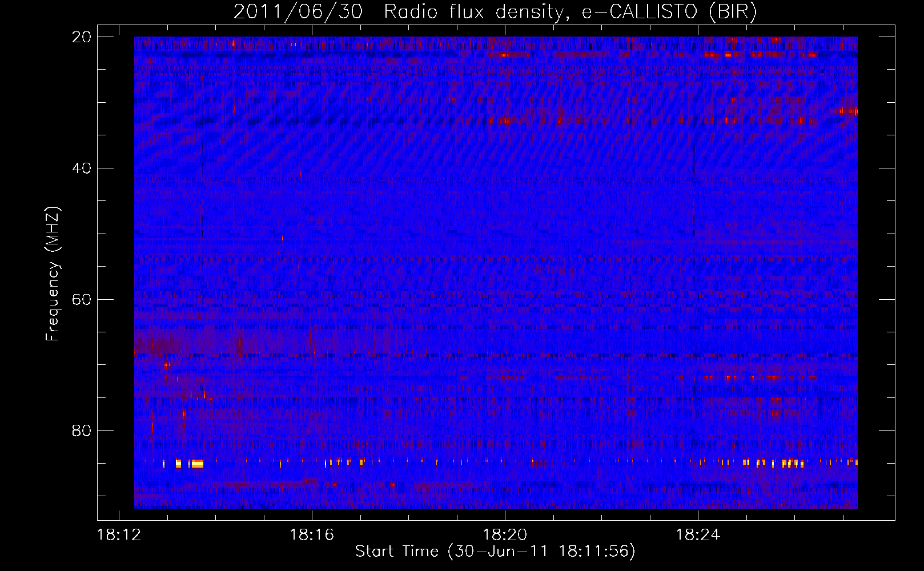The width and height of the screenshot is (924, 571).
Task: Click the frequency tick label '20'
Action: point(82,37)
